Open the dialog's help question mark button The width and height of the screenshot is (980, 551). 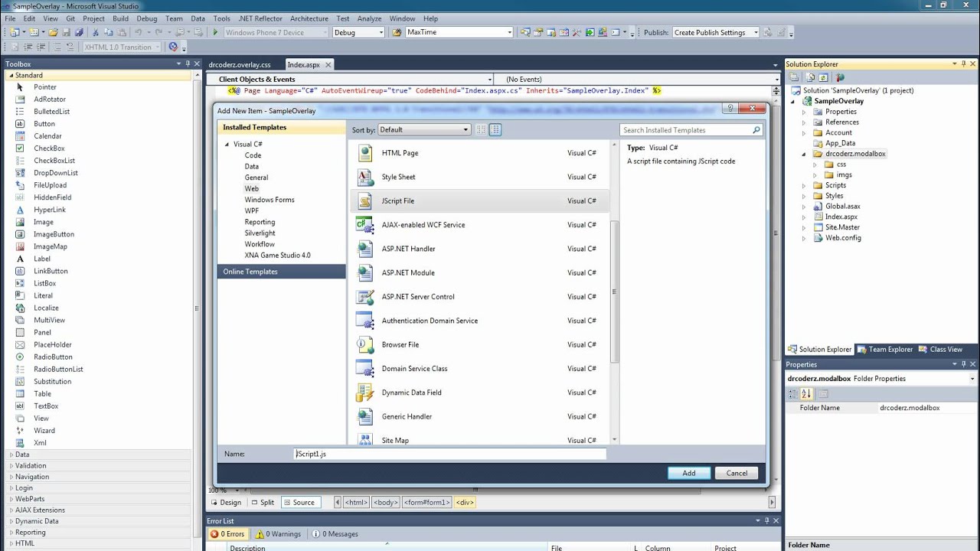(730, 109)
